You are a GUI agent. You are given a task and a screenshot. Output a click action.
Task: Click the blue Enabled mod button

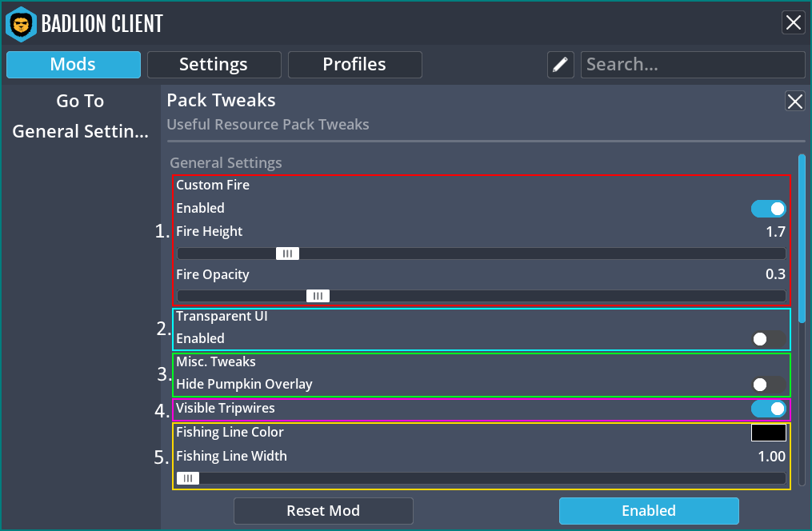tap(648, 511)
